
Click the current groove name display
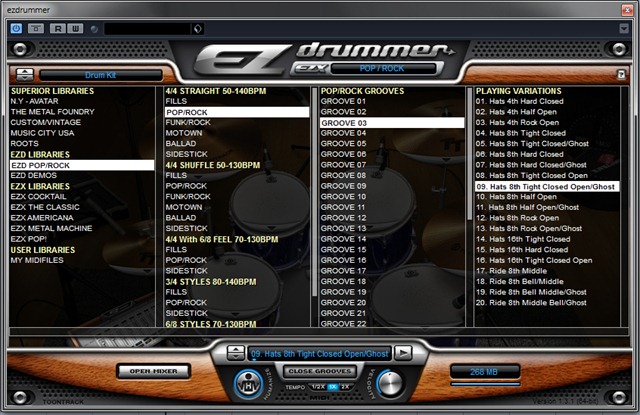tap(319, 354)
